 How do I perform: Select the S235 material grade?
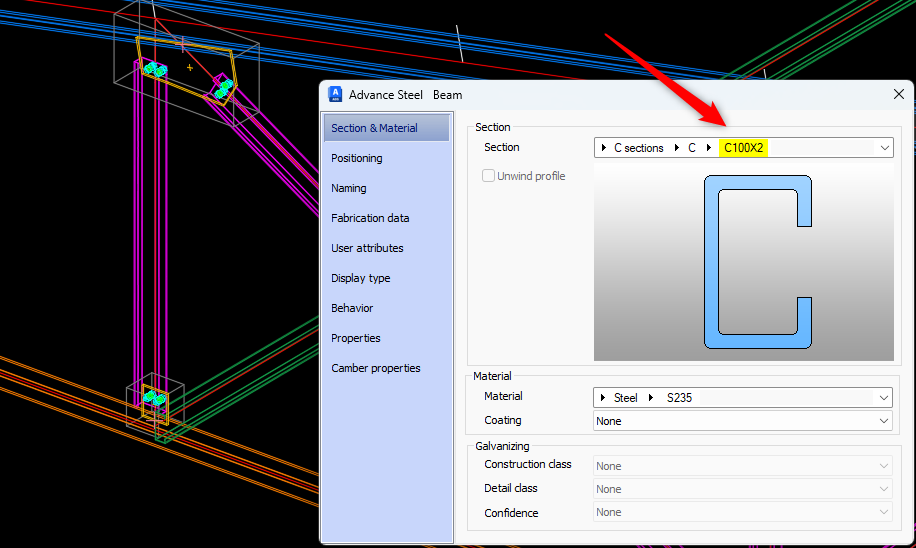coord(679,398)
